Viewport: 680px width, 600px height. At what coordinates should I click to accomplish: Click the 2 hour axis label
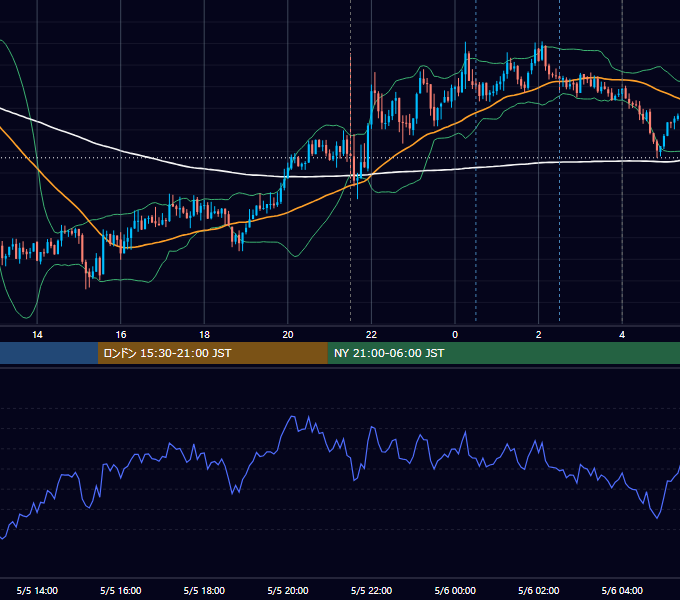[x=539, y=335]
